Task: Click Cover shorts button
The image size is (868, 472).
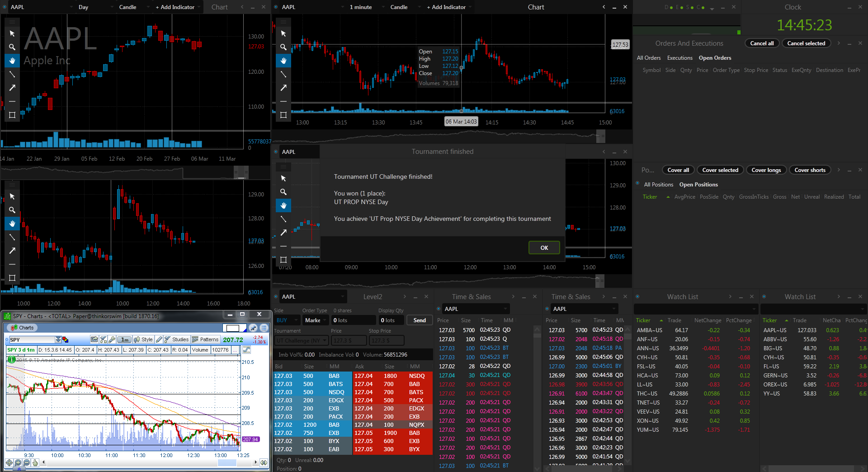Action: (x=810, y=170)
